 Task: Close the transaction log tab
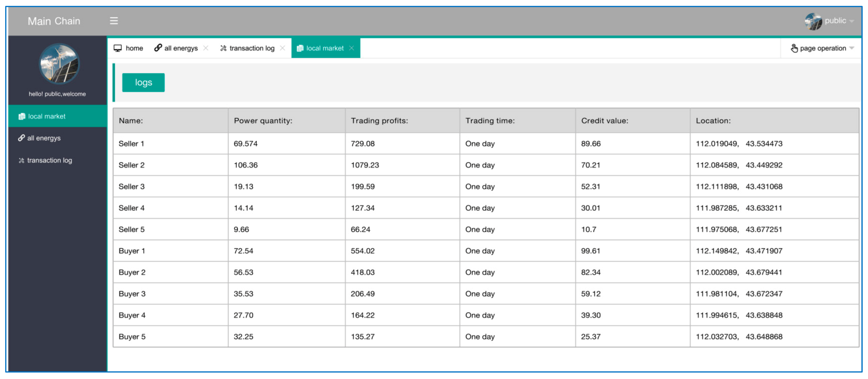282,48
